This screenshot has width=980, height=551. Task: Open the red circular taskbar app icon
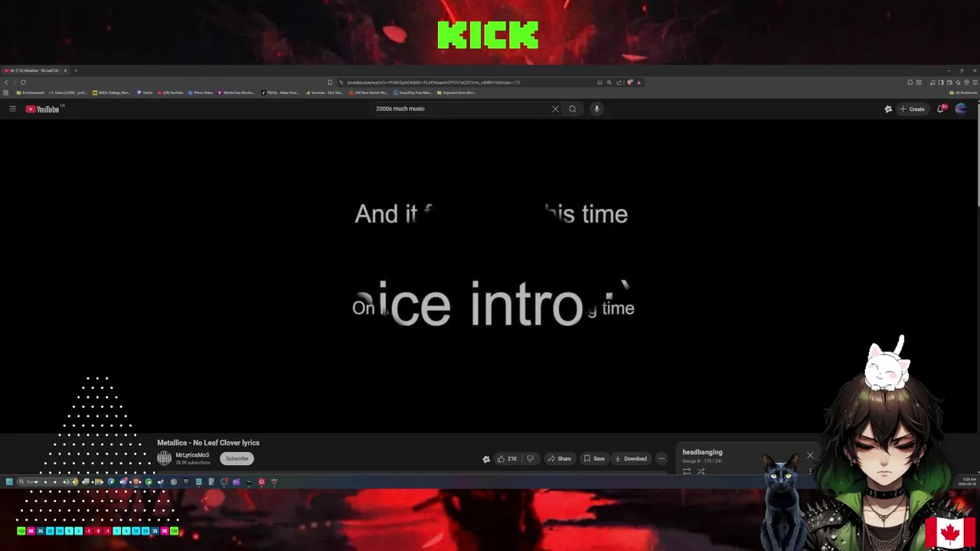coord(261,481)
